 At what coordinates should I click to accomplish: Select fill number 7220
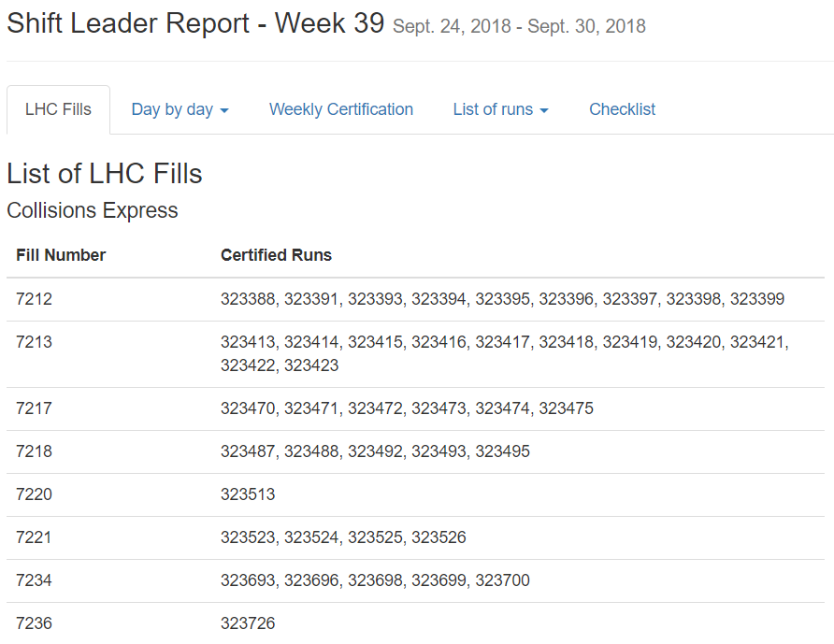point(34,494)
